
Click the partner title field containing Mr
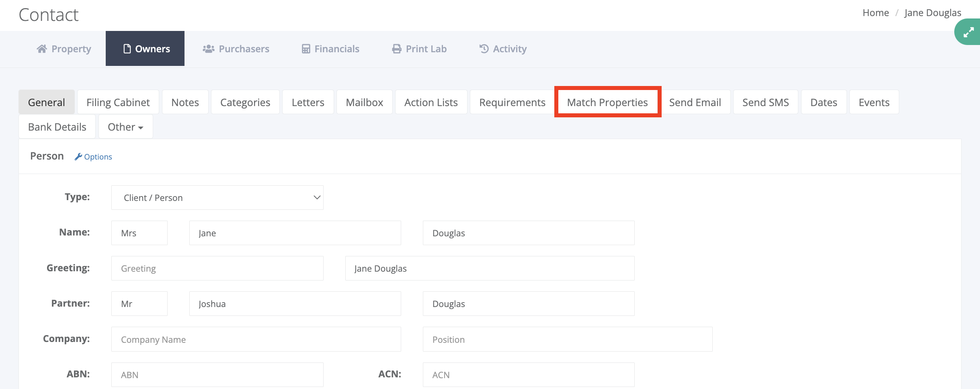[139, 303]
